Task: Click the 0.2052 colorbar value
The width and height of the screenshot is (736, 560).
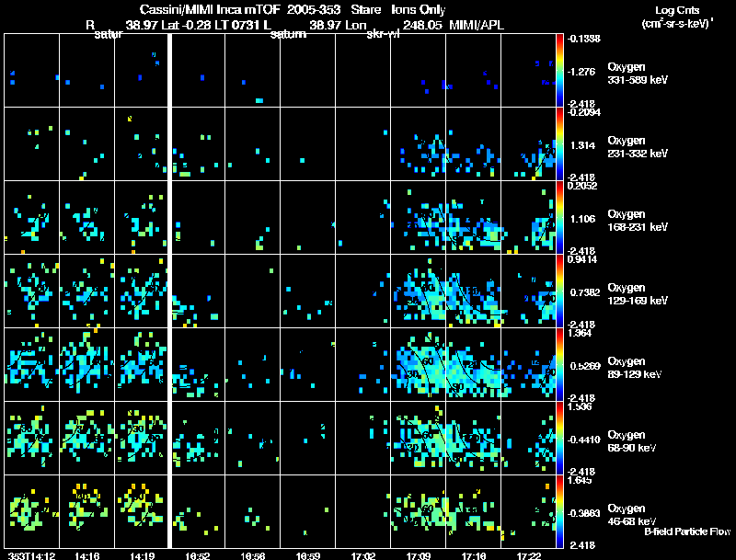Action: [582, 186]
